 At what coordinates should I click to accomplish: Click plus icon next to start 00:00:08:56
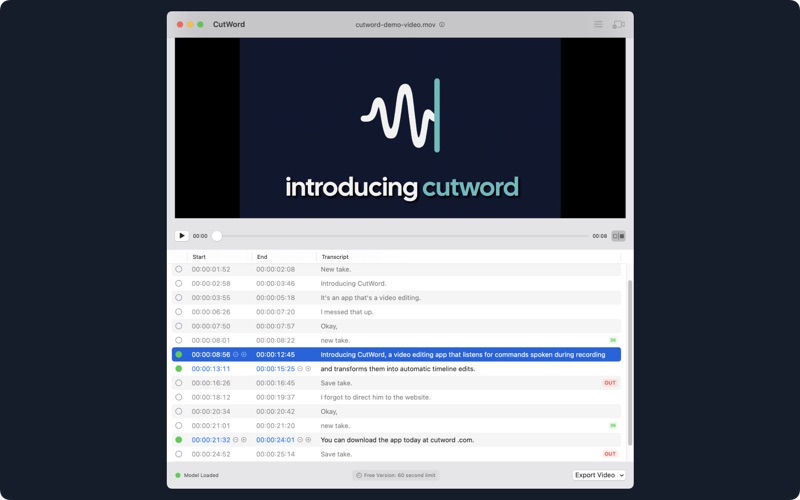[x=244, y=354]
